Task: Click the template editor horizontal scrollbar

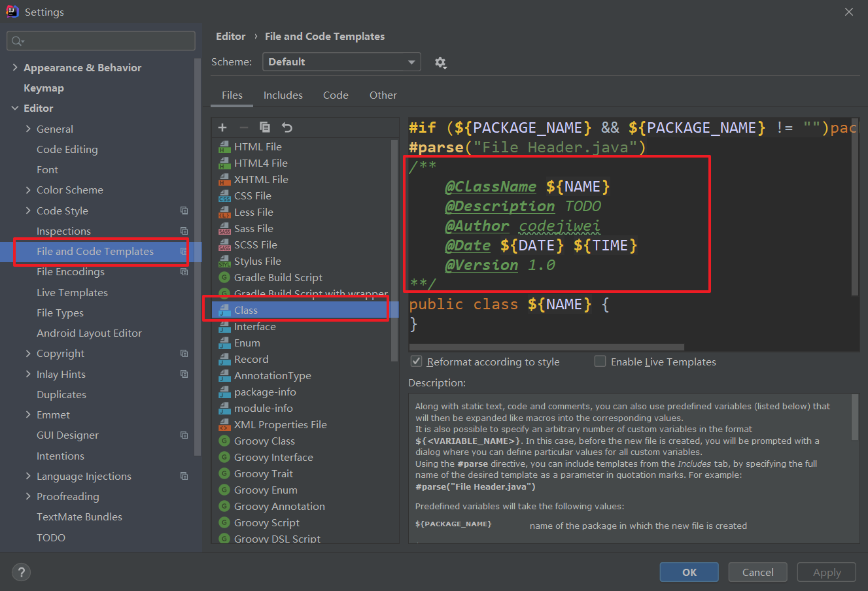Action: pos(547,347)
